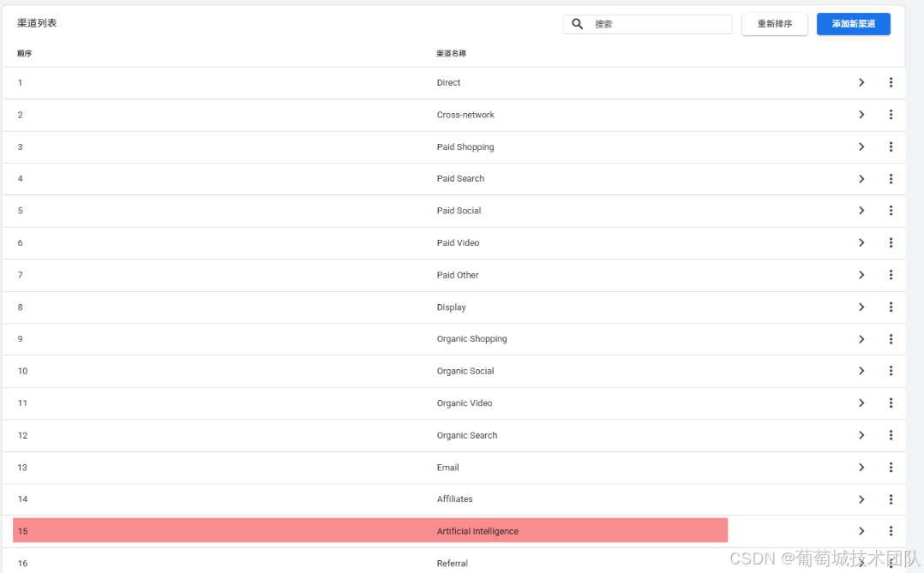Viewport: 924px width, 573px height.
Task: Expand the Direct channel chevron
Action: [x=861, y=82]
